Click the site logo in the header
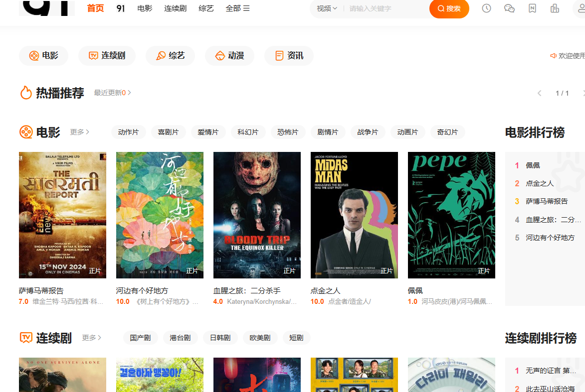The height and width of the screenshot is (392, 585). point(47,8)
